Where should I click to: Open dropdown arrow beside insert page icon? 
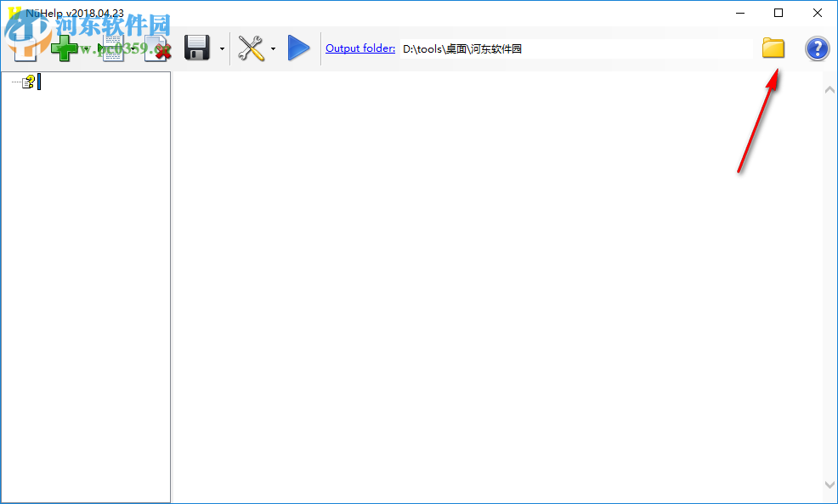point(133,48)
